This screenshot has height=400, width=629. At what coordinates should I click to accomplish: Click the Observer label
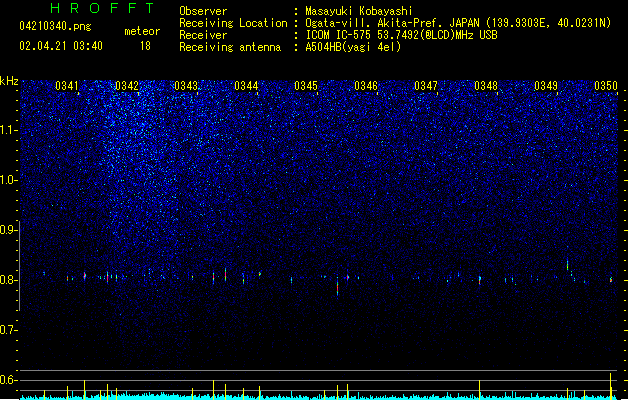(x=203, y=11)
